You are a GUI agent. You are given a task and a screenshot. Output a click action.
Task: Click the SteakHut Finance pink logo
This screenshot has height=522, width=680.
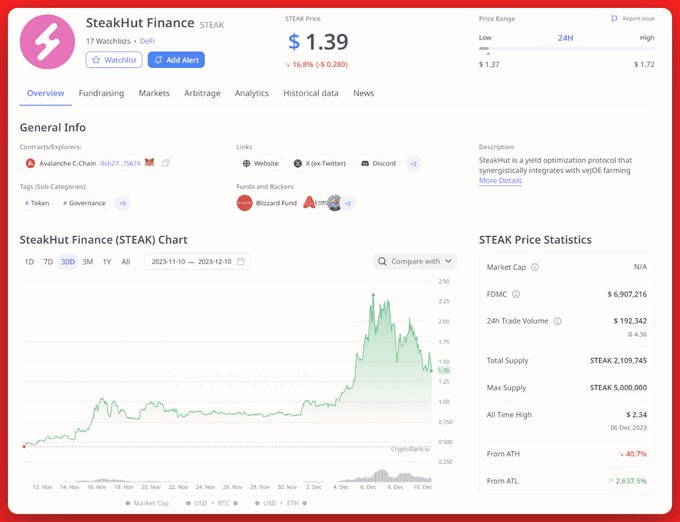point(47,42)
